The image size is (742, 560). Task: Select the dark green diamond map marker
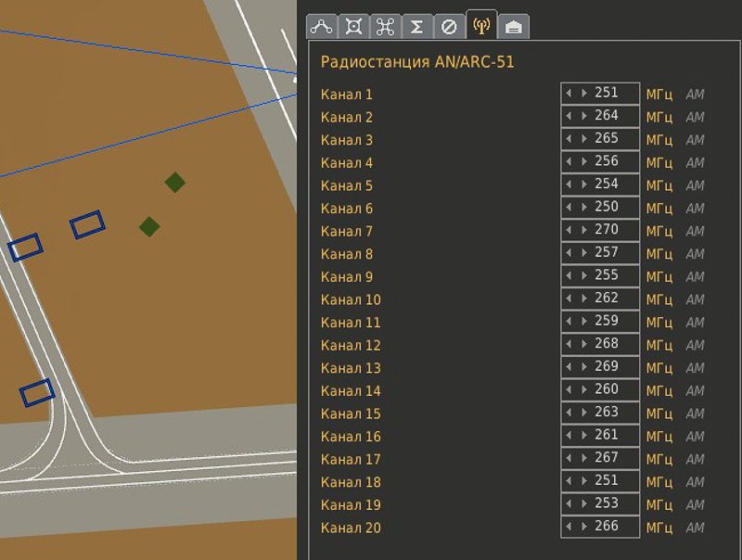point(174,183)
